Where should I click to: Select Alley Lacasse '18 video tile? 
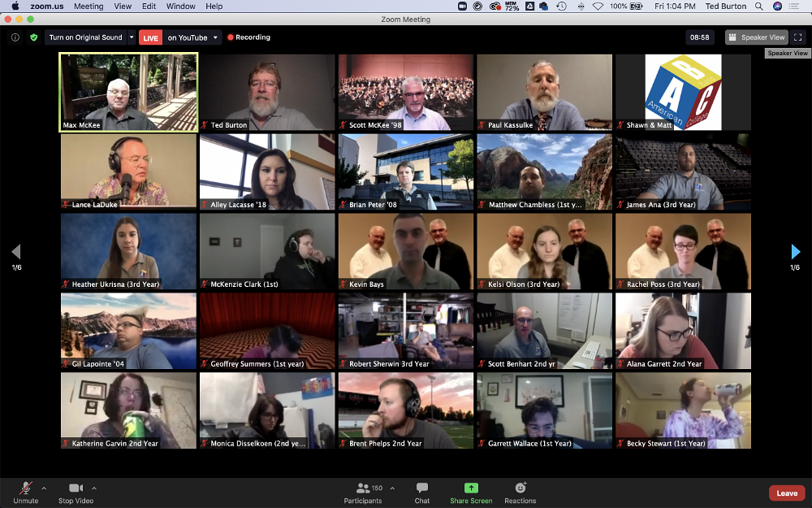(267, 172)
